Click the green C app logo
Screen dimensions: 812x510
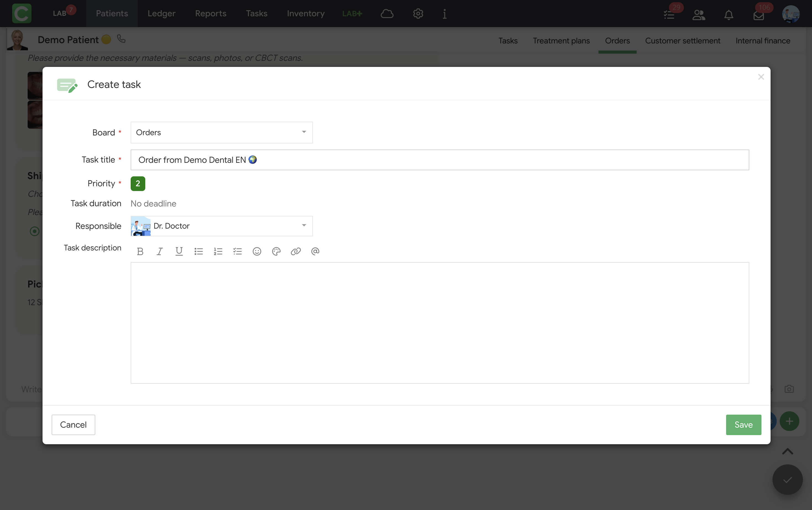pos(22,14)
